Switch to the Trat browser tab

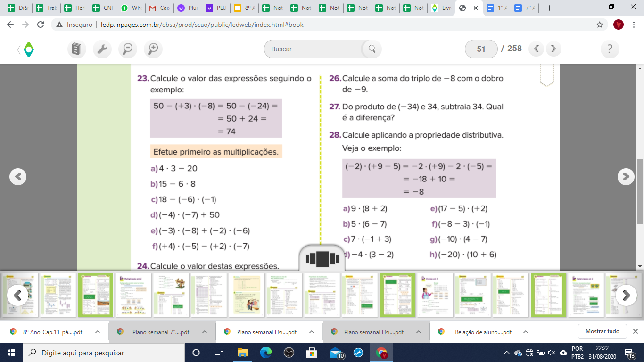tap(45, 8)
